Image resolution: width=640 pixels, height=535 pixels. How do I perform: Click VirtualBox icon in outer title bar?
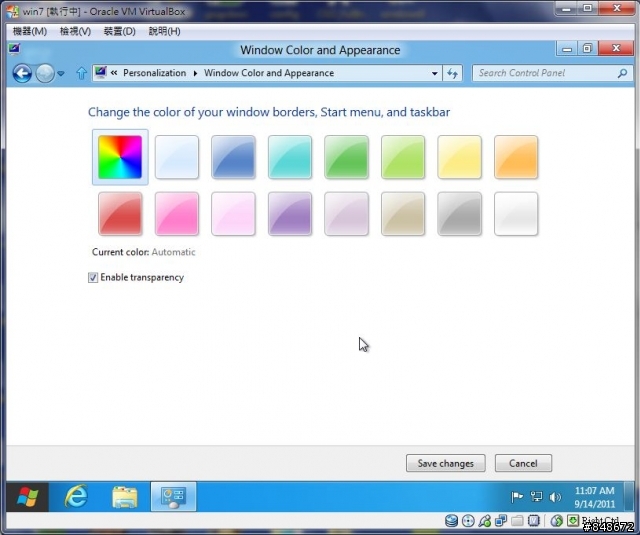tap(13, 11)
